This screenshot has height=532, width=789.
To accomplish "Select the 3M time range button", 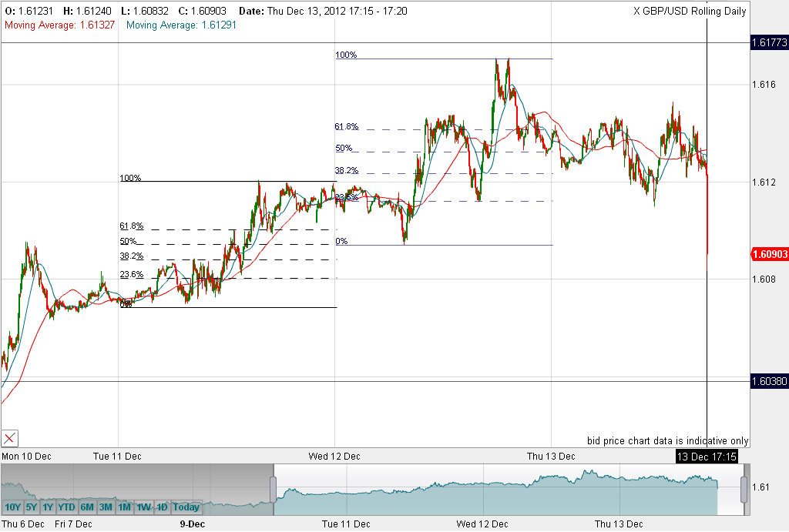I will click(106, 507).
